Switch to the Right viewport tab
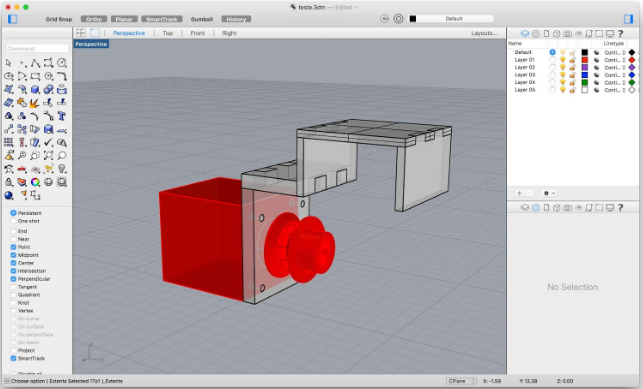This screenshot has height=389, width=643. point(229,33)
